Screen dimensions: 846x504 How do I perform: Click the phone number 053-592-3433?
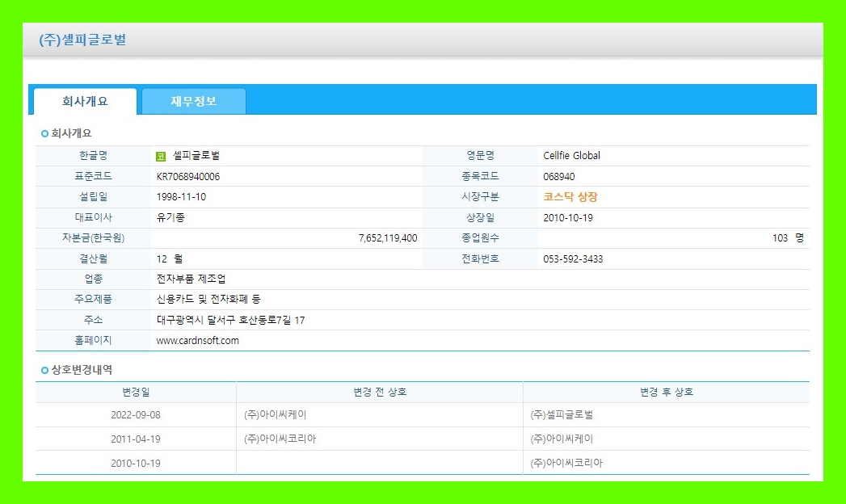(573, 259)
